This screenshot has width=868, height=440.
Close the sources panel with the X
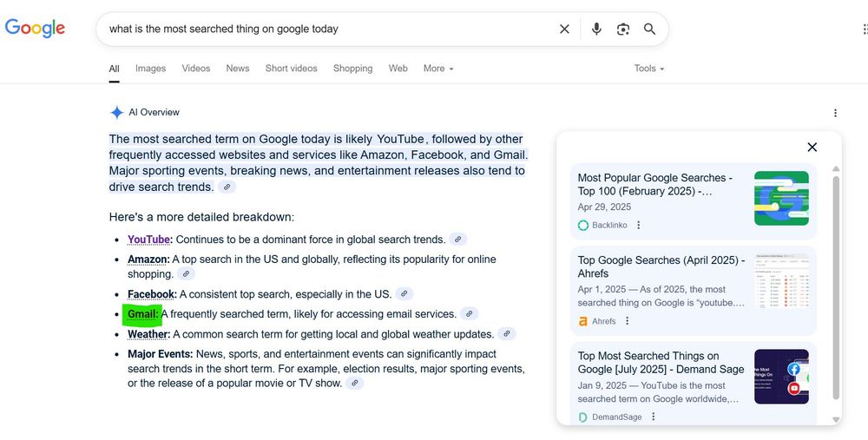point(812,147)
